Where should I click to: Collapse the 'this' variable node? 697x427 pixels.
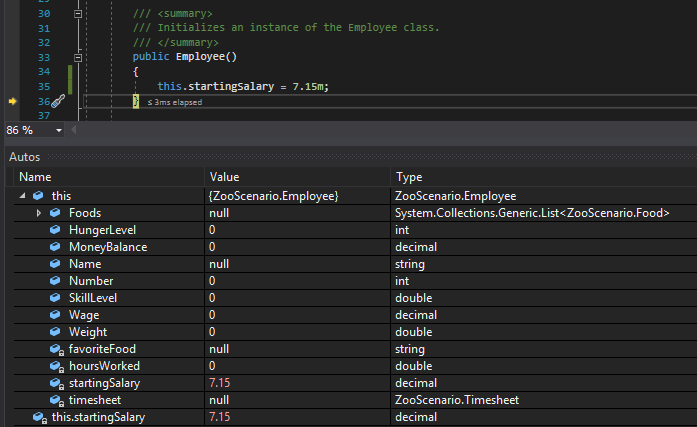(x=22, y=195)
